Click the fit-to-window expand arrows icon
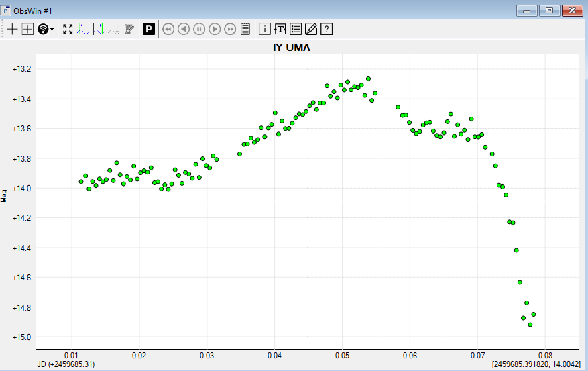Viewport: 588px width, 371px height. (68, 29)
